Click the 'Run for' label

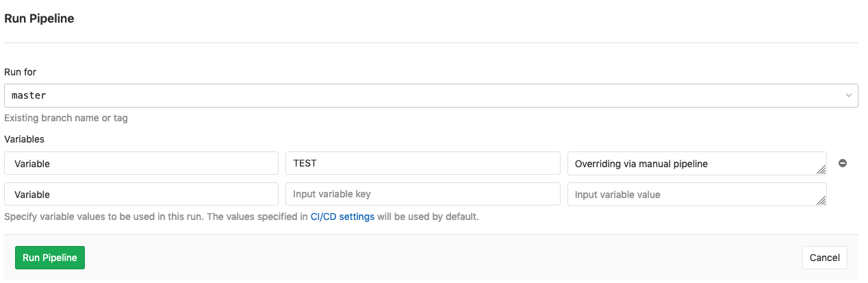[x=21, y=72]
